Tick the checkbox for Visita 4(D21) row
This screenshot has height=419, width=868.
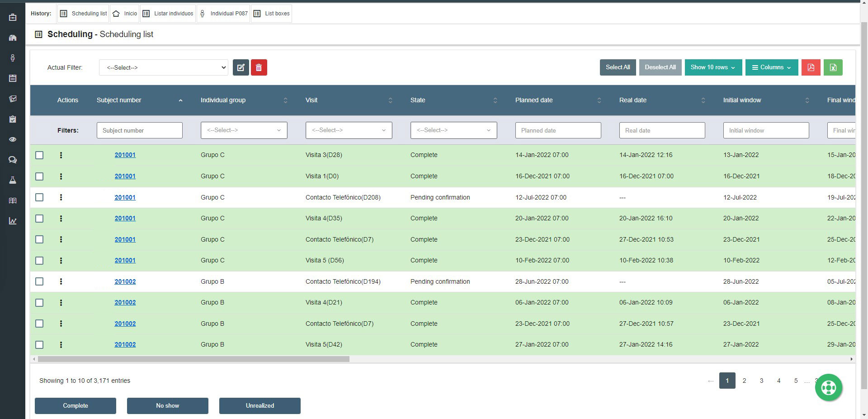click(x=39, y=303)
